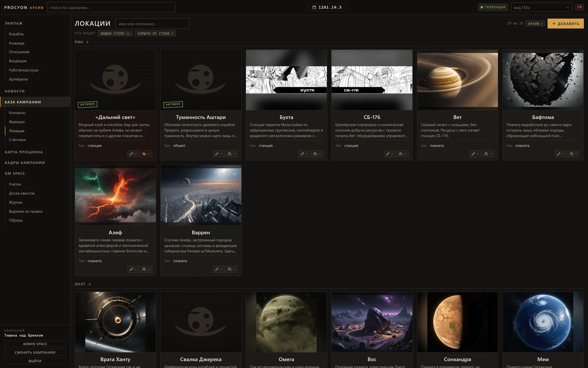
Task: Click edit pencil on Варрен card
Action: tap(219, 269)
